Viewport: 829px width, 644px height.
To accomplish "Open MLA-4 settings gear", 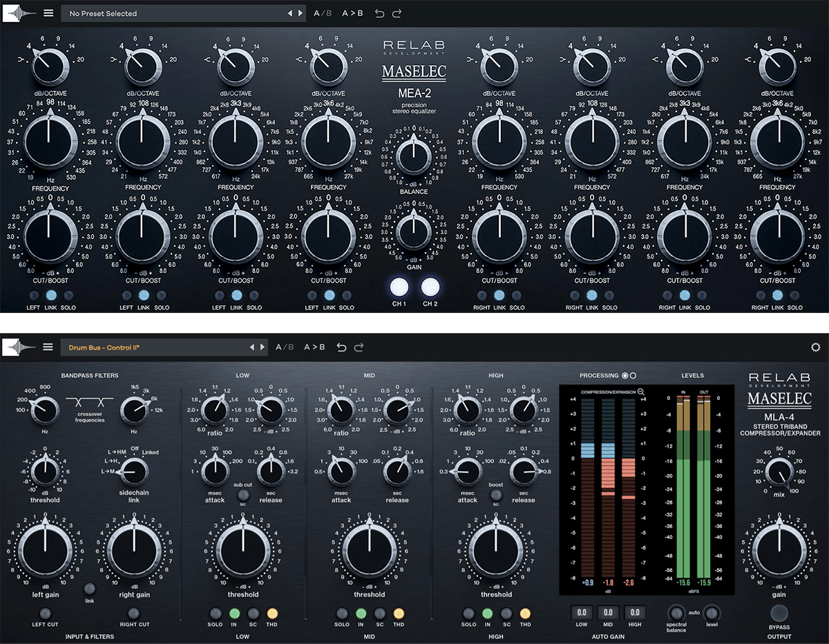I will [816, 347].
